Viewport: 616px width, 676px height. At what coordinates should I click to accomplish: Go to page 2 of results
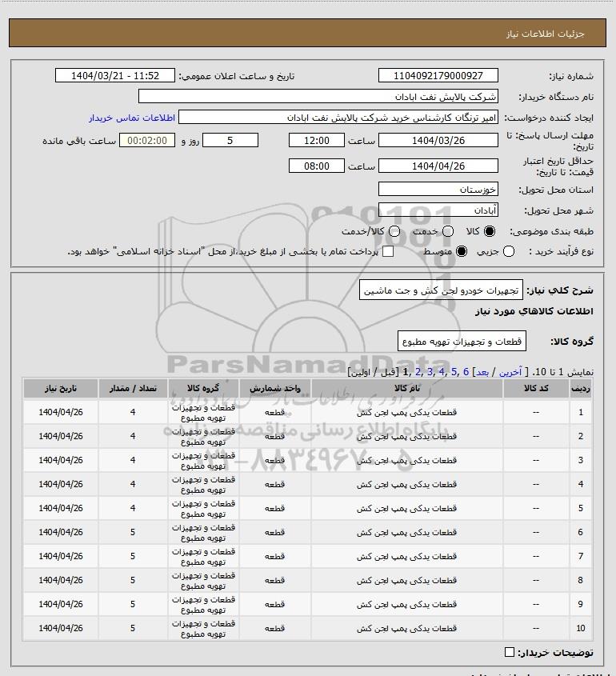(418, 372)
